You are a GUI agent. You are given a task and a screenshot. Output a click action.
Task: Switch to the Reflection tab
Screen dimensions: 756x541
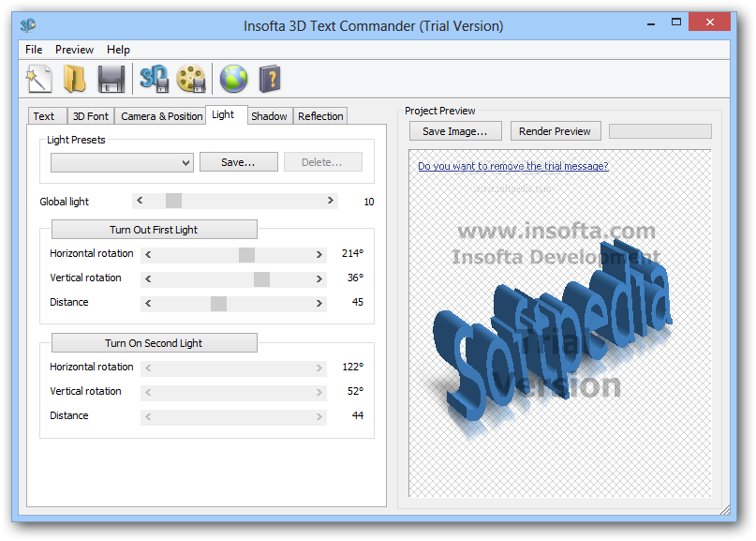pyautogui.click(x=320, y=116)
